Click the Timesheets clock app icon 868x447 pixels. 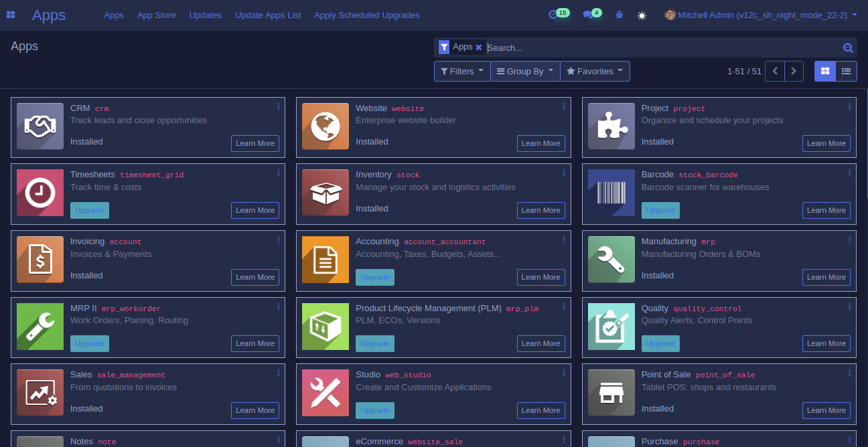click(40, 193)
